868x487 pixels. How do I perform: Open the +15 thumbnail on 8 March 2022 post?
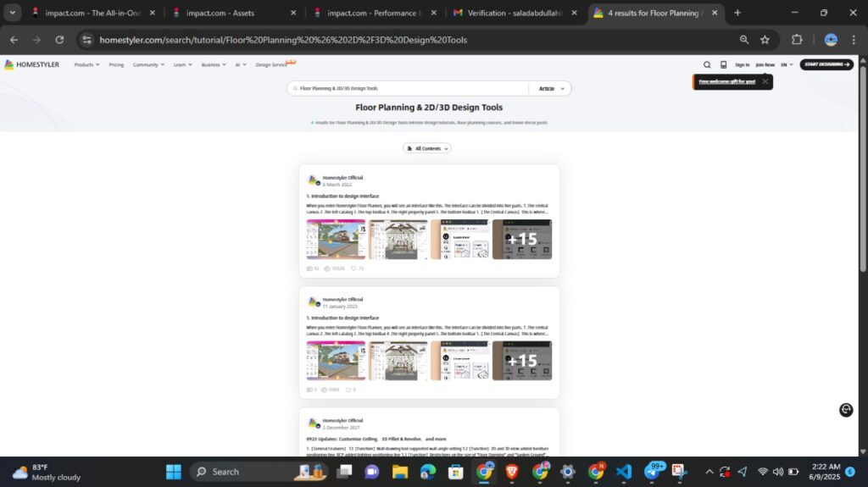pos(522,239)
